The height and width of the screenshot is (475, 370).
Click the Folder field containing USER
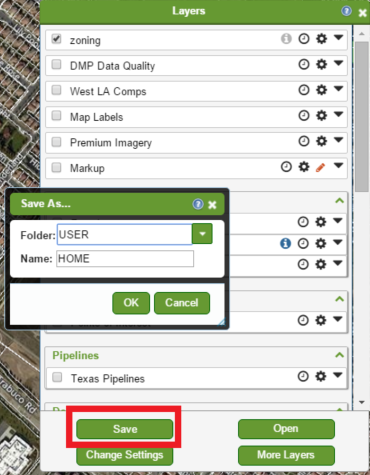click(125, 234)
